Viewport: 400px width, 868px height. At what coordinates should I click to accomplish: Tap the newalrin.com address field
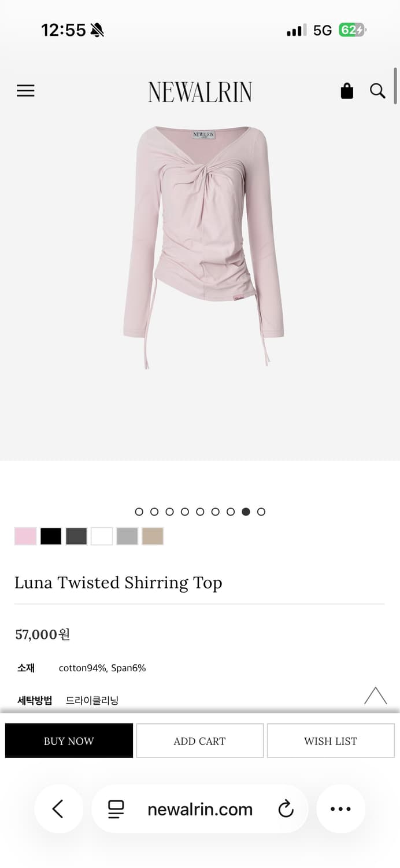(200, 809)
